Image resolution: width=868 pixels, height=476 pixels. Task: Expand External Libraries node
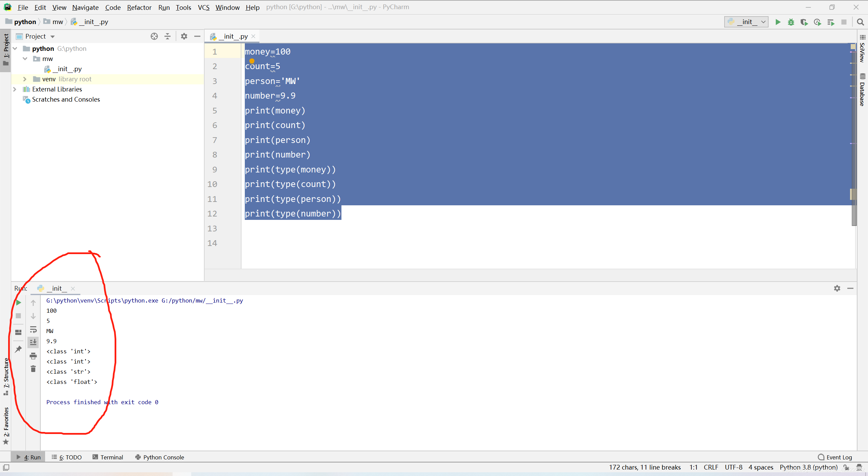point(15,89)
